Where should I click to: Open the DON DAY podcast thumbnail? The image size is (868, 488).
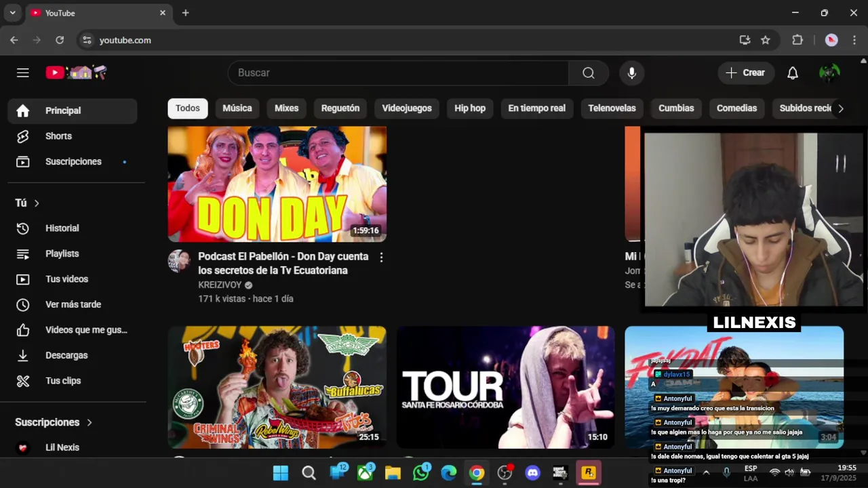pyautogui.click(x=277, y=184)
